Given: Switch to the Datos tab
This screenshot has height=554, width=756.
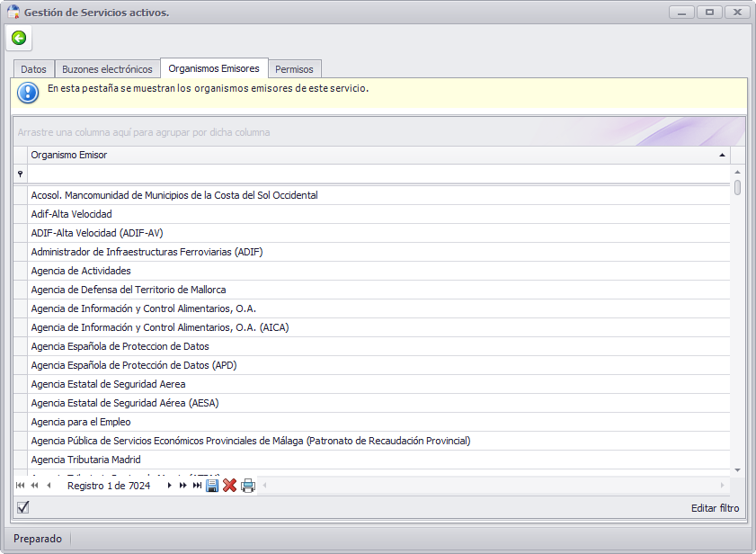Looking at the screenshot, I should point(33,69).
